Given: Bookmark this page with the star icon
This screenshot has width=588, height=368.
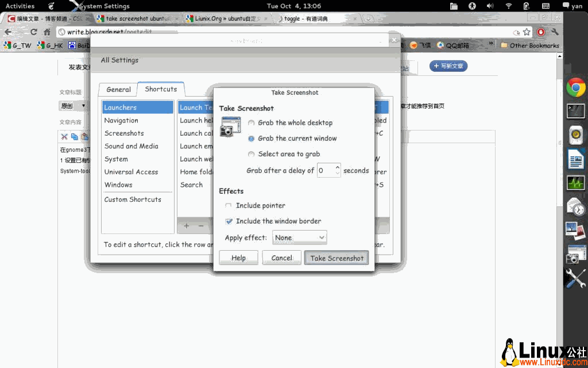Looking at the screenshot, I should 527,32.
